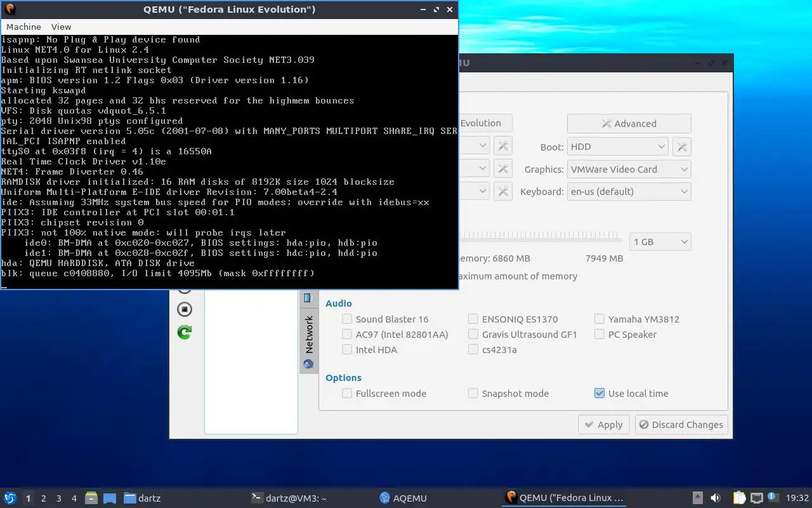Open the Keyboard layout dropdown en-us (default)

[x=629, y=192]
